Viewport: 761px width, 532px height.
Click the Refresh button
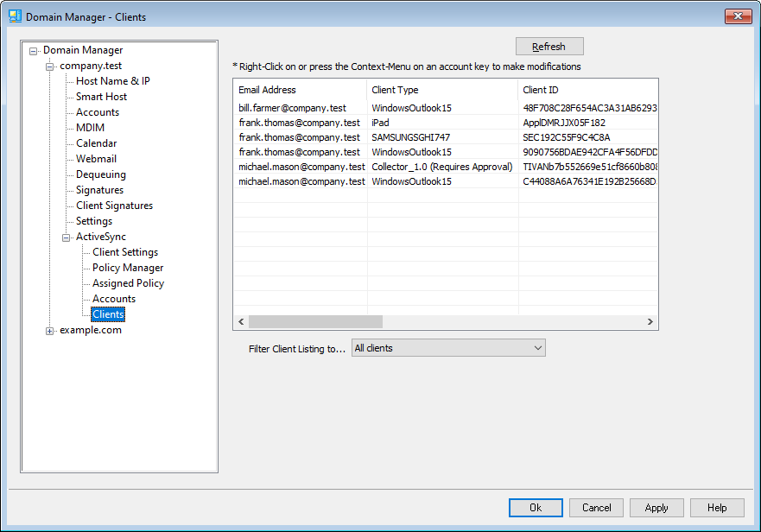549,47
